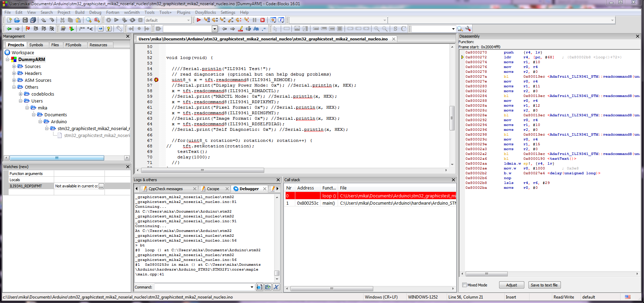Run the search with the magnifier icon beside the empty box
The image size is (644, 303).
[x=460, y=29]
